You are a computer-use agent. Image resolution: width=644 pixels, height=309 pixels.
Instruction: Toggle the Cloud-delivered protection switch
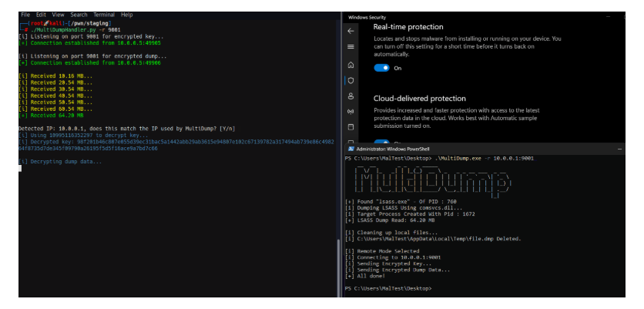point(381,140)
